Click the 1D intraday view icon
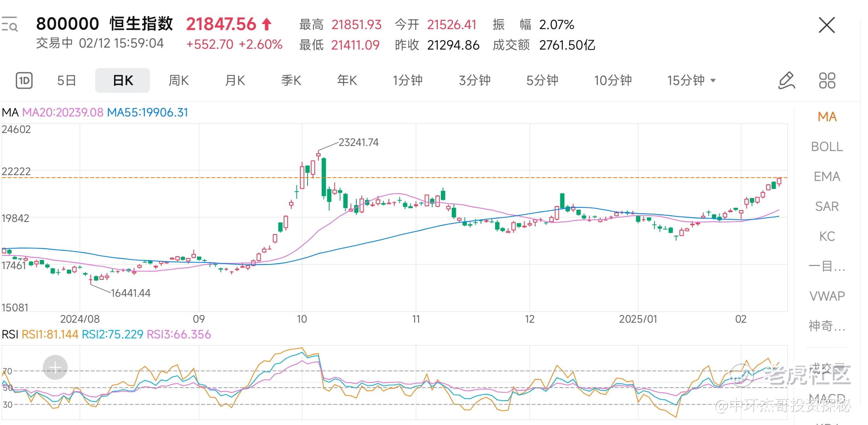Viewport: 868px width, 425px height. [x=24, y=81]
